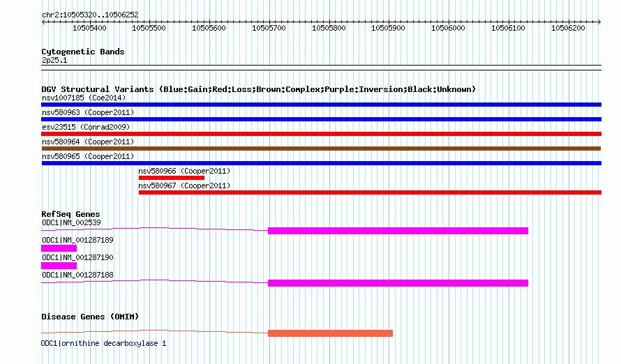
Task: Click ruler position 10506000
Action: [448, 28]
